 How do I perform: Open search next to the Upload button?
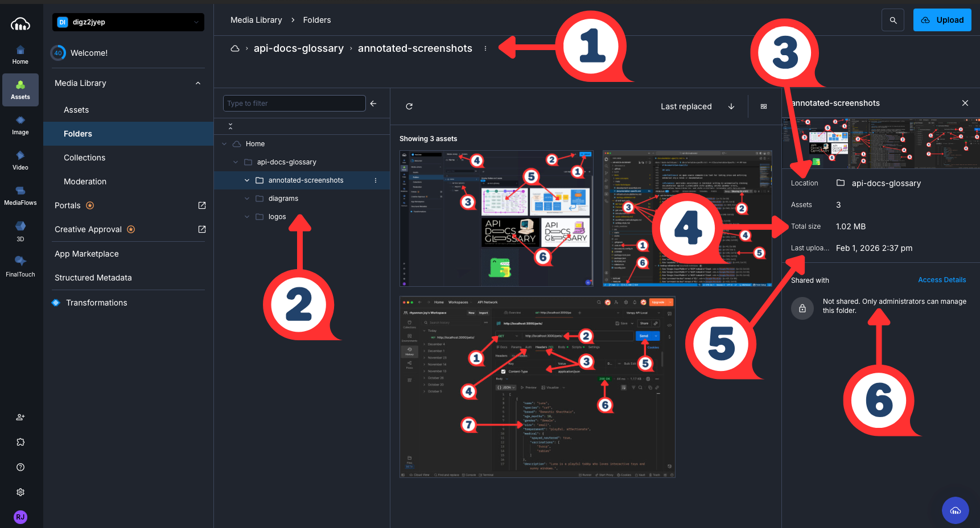coord(893,19)
